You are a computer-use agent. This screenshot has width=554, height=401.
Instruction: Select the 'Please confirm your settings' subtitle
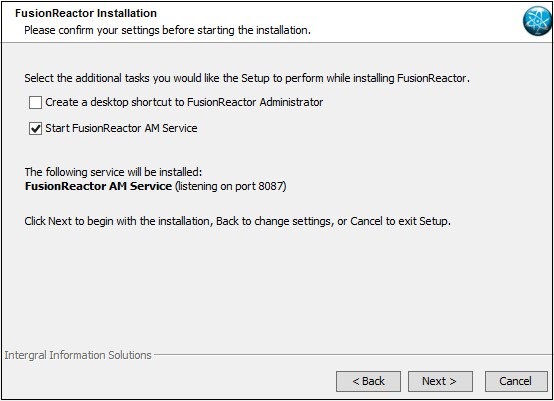coord(167,30)
